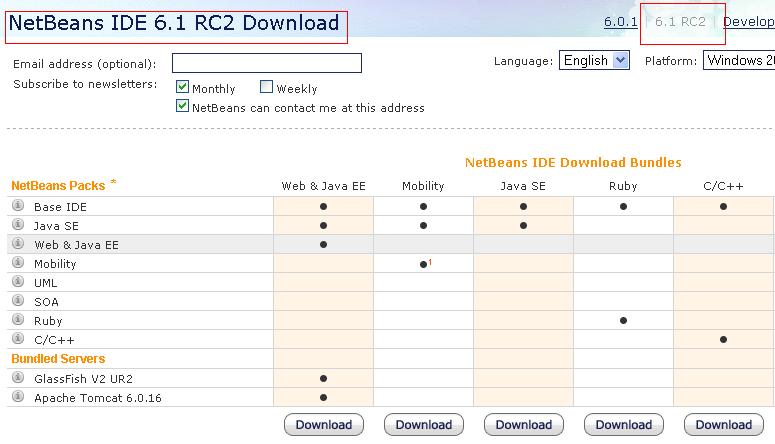
Task: Select the 'Apache Tomcat 6.0.16' row label
Action: [x=98, y=398]
